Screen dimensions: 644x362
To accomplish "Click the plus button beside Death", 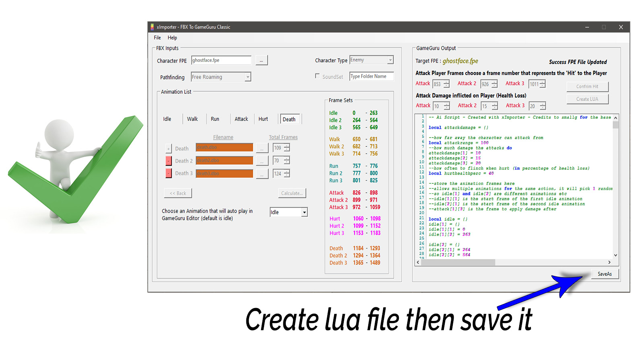I will pyautogui.click(x=169, y=149).
